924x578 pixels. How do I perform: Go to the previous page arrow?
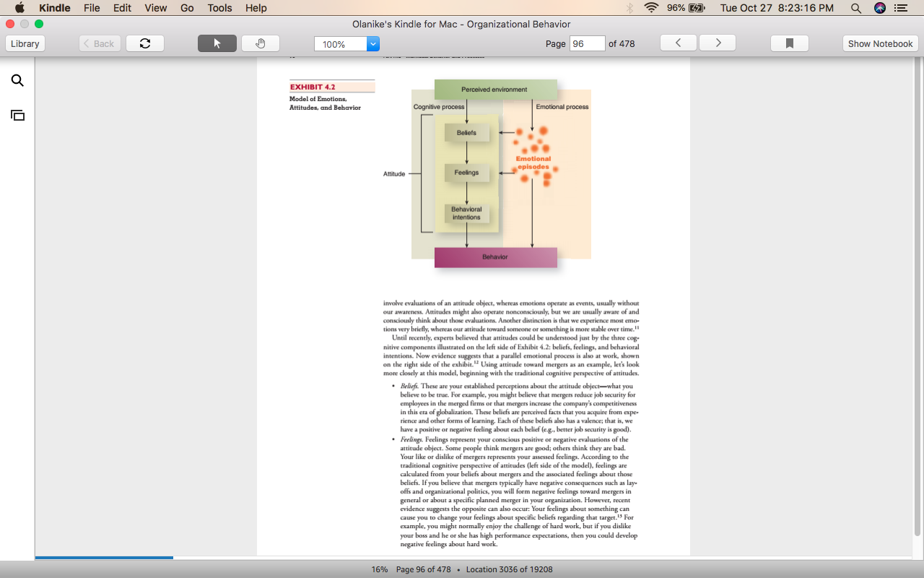click(x=679, y=43)
